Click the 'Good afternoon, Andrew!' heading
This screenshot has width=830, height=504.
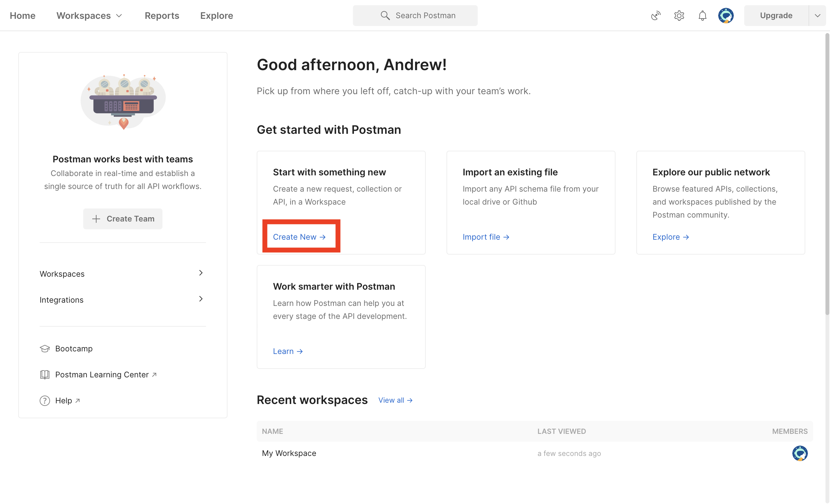pyautogui.click(x=352, y=65)
